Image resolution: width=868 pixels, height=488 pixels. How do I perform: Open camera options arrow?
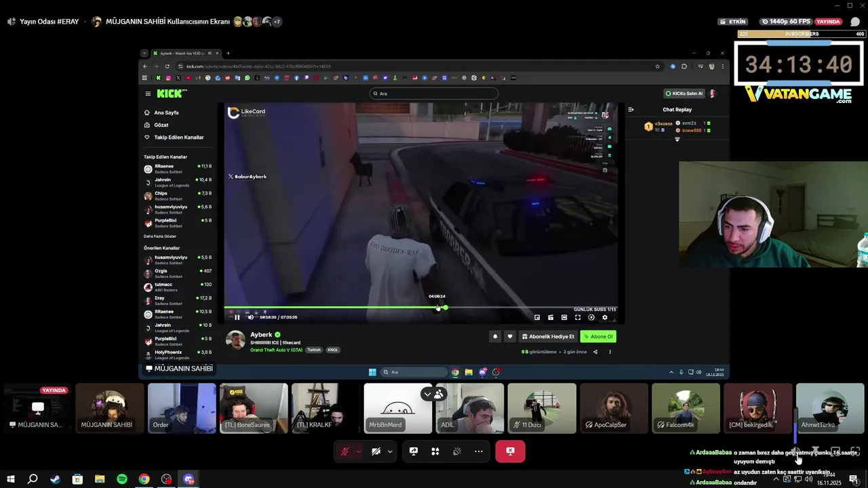pyautogui.click(x=390, y=451)
